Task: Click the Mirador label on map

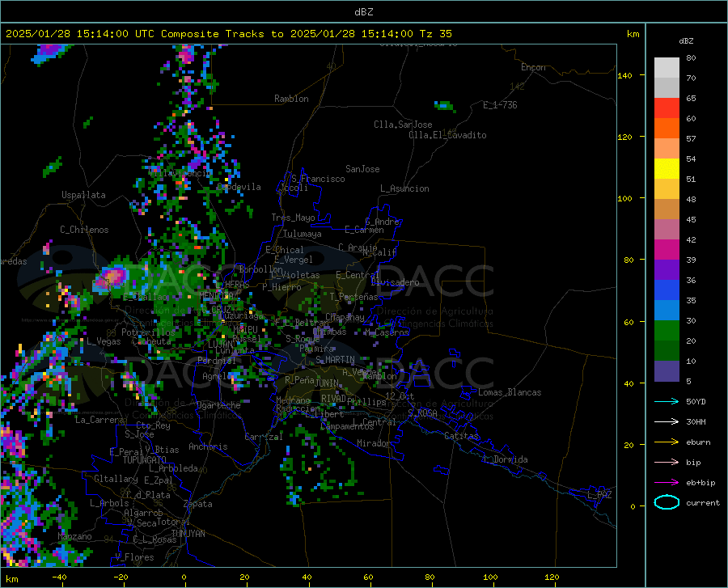Action: pos(373,443)
